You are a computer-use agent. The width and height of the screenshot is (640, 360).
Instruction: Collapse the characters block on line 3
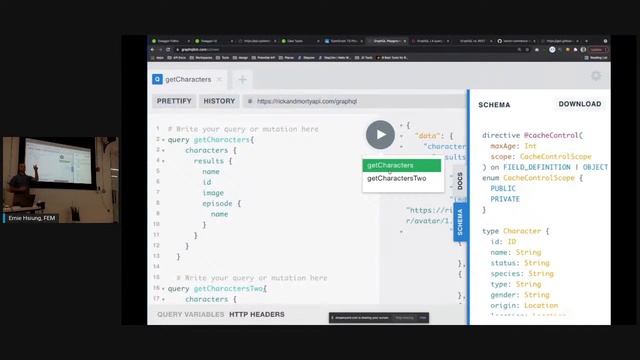pos(163,151)
